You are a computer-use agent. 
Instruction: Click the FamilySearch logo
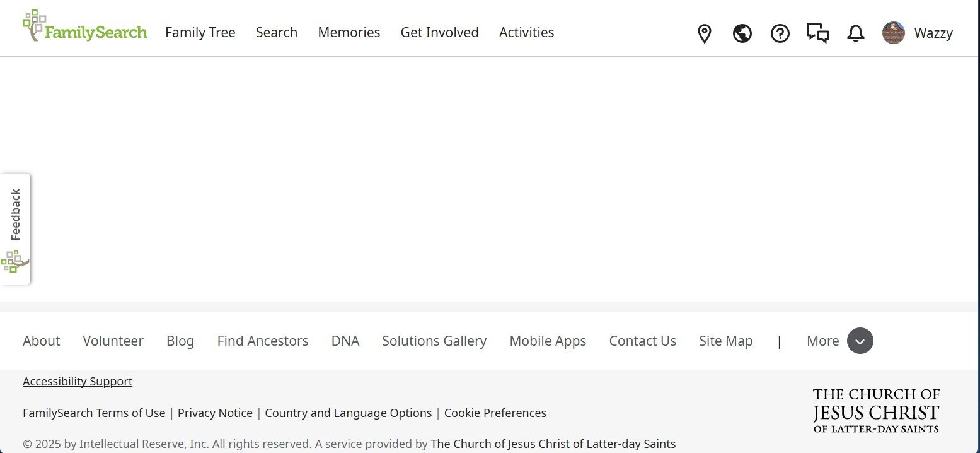(84, 26)
